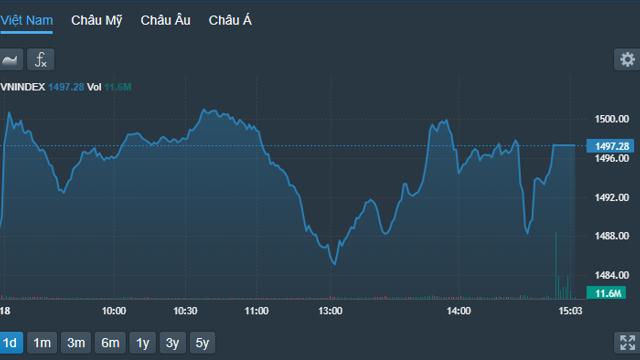The height and width of the screenshot is (360, 640).
Task: Click the 13:00 time axis marker
Action: point(330,311)
